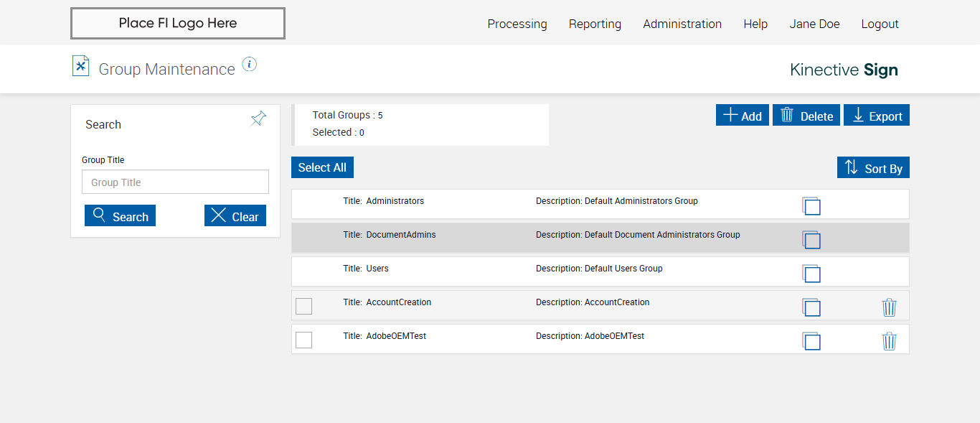
Task: Tick the AccountCreation group checkbox
Action: pyautogui.click(x=304, y=306)
